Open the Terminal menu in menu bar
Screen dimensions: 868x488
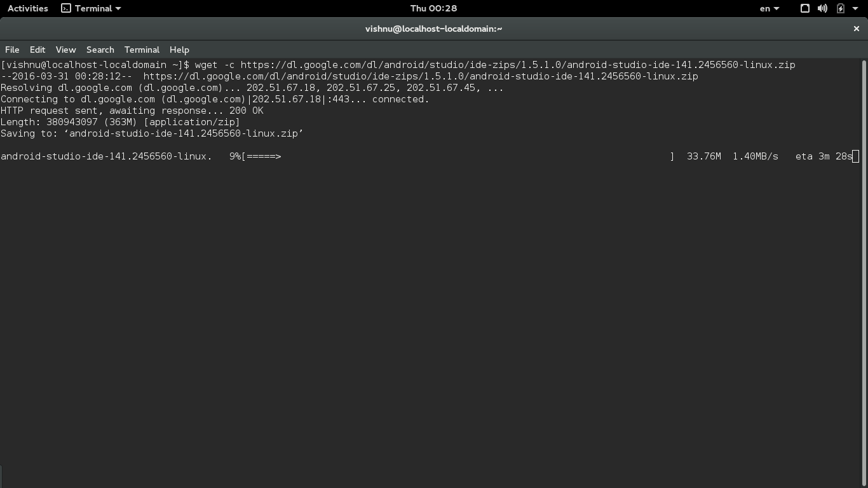point(142,50)
